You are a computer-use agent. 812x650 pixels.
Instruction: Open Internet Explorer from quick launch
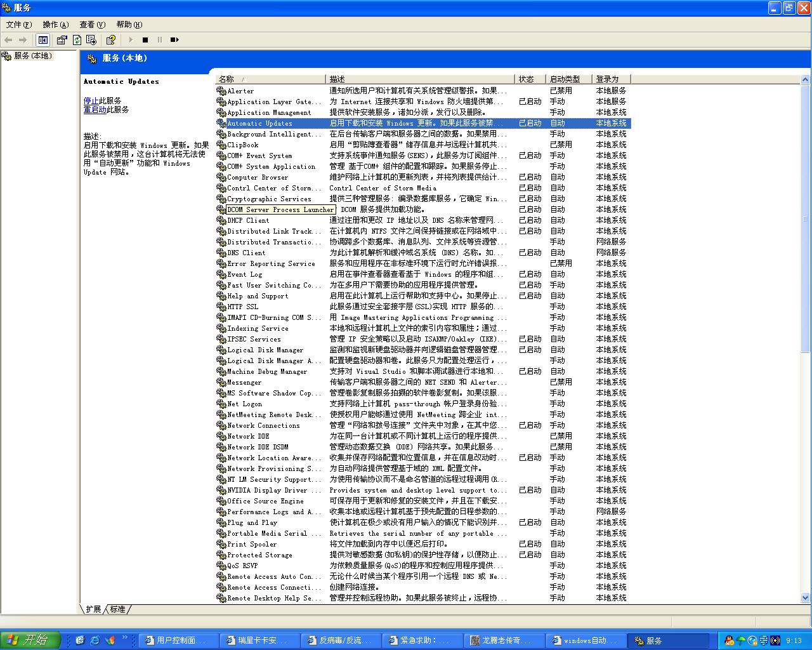click(x=95, y=640)
